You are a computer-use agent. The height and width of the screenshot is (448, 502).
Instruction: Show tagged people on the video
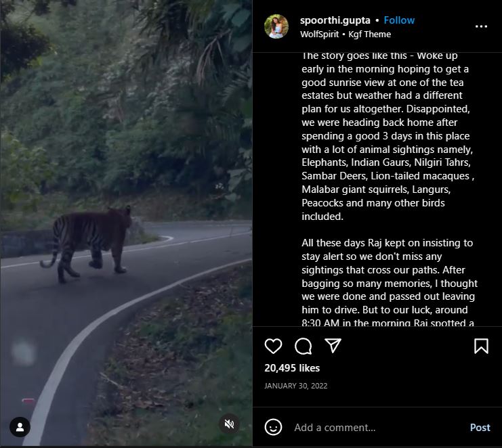click(20, 427)
